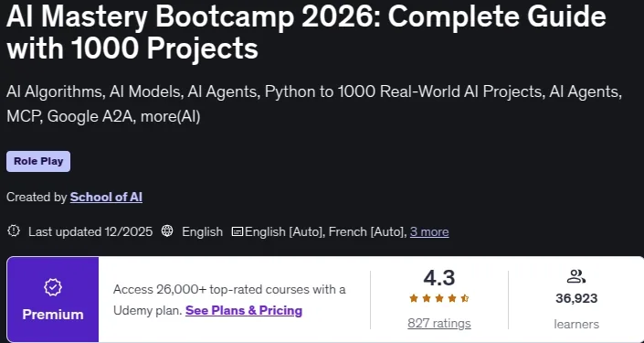Click the globe language icon
644x343 pixels.
click(x=167, y=231)
